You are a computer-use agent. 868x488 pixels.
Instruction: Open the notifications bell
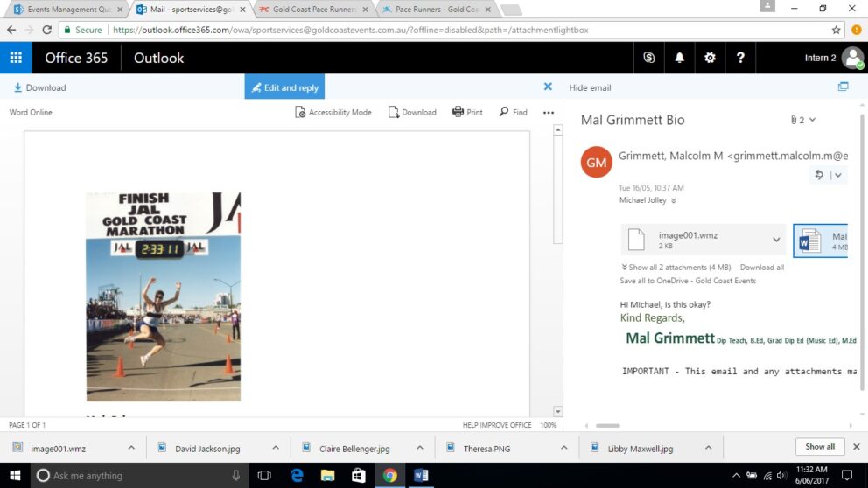(679, 58)
